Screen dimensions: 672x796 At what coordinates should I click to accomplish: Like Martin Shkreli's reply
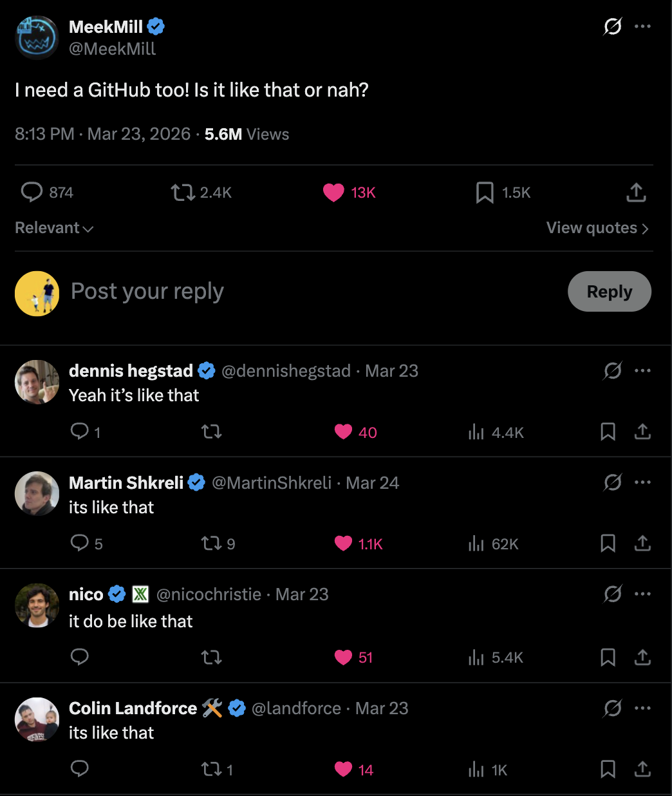coord(344,544)
